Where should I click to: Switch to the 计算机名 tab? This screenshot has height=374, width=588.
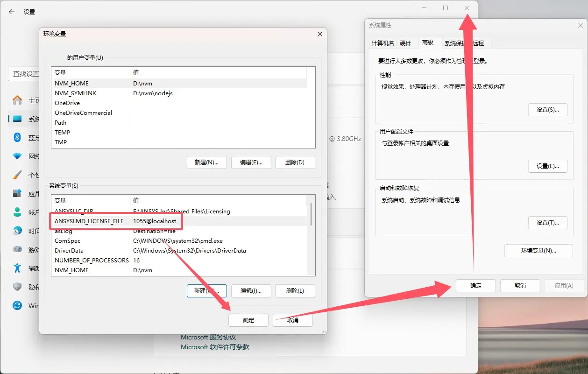click(383, 43)
